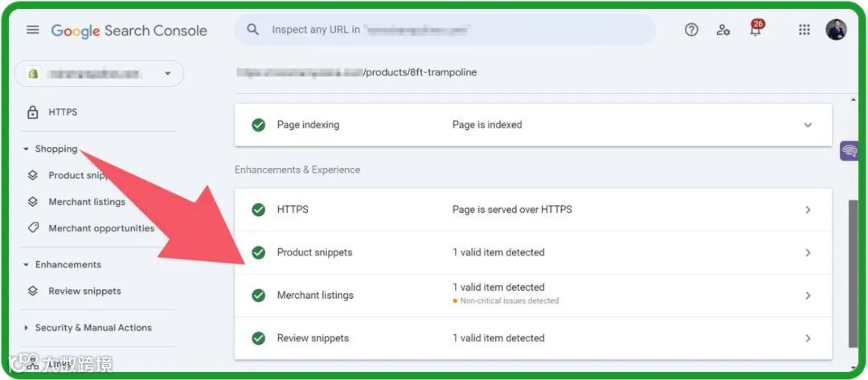This screenshot has height=380, width=868.
Task: Click the inspected URL ending /products/8ft-trampoline
Action: 357,72
